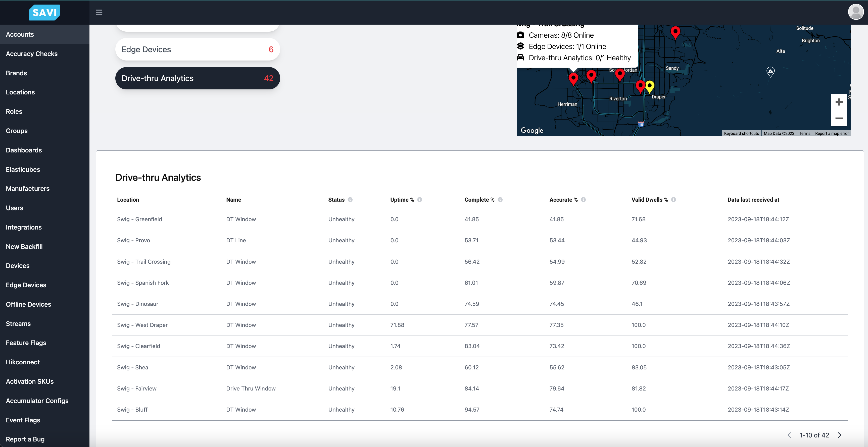Zoom out on the map

pos(839,119)
